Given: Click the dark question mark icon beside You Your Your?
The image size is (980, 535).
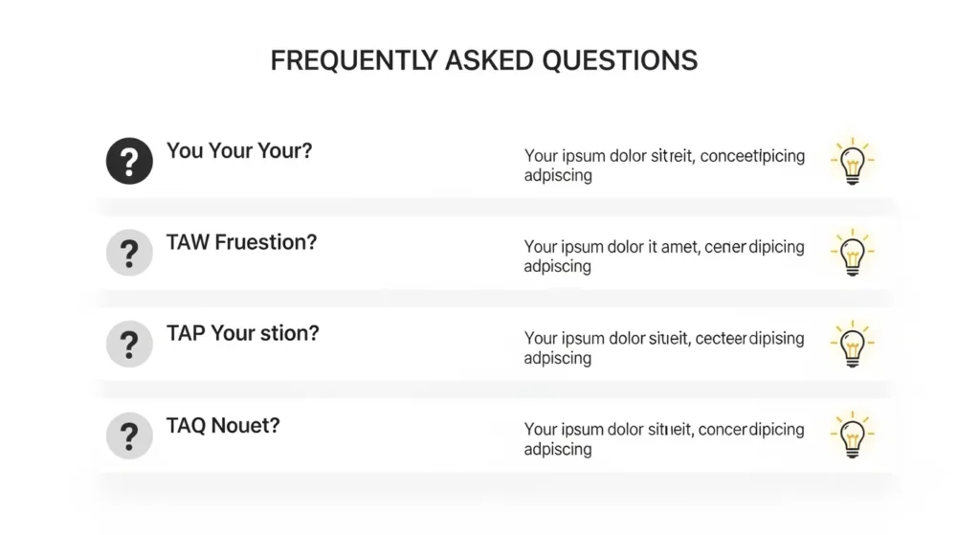Looking at the screenshot, I should pyautogui.click(x=129, y=161).
